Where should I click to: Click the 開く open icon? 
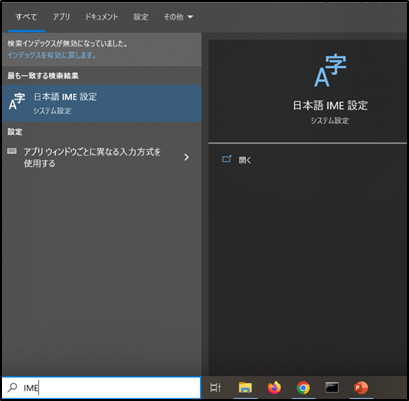point(227,159)
